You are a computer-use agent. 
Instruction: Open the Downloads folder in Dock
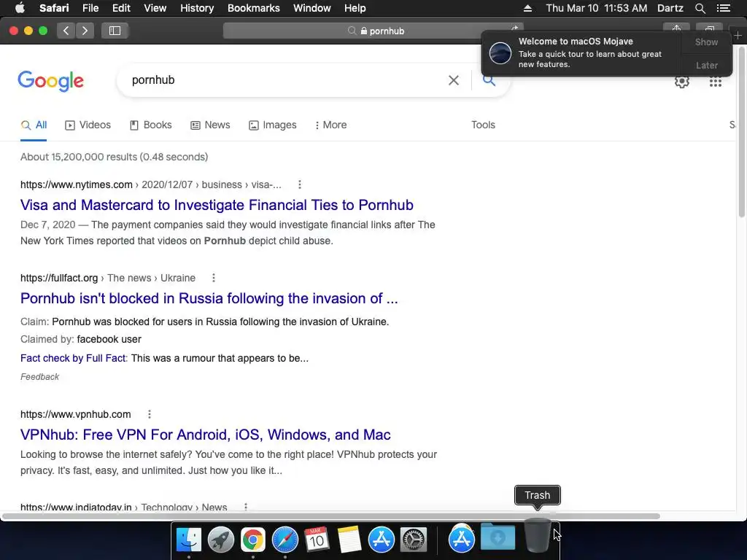(498, 537)
